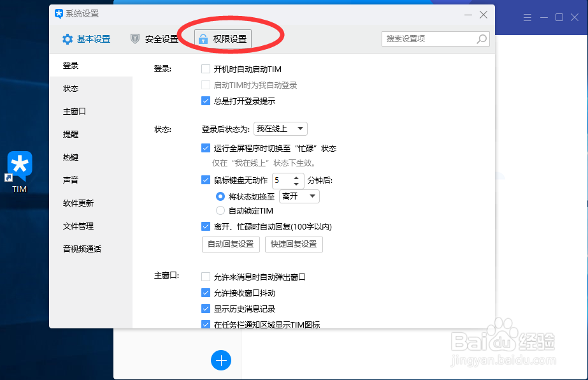This screenshot has height=380, width=588.
Task: Uncheck 显示历史消息记录
Action: click(206, 309)
